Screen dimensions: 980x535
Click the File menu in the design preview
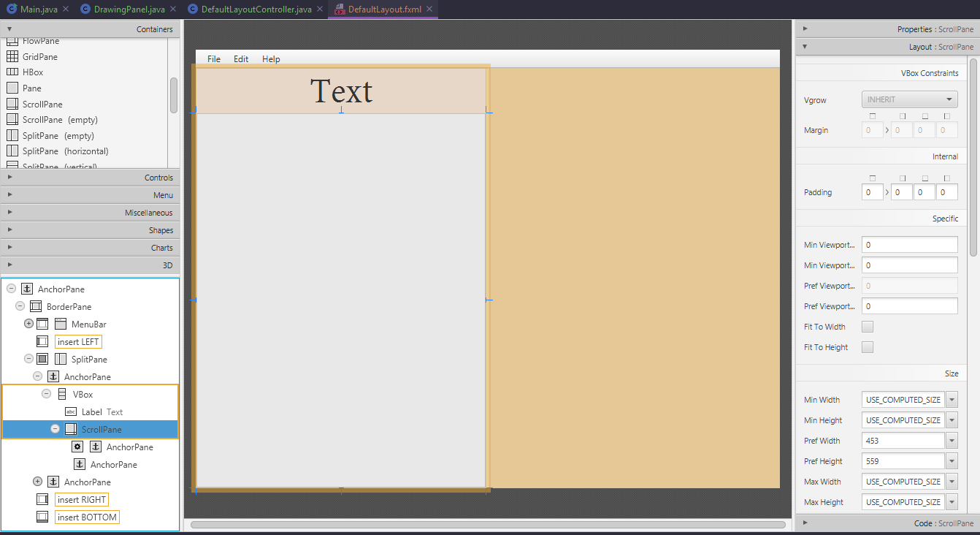(213, 58)
